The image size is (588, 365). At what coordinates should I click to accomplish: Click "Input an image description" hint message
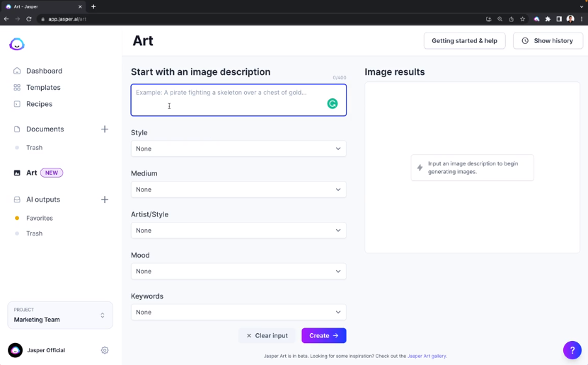[473, 168]
